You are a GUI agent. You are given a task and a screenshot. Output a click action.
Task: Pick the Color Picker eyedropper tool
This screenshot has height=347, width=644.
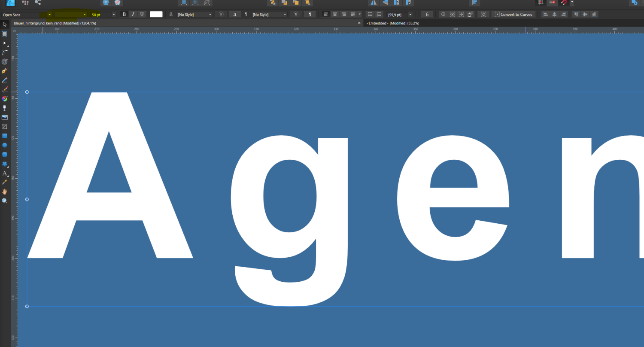pyautogui.click(x=5, y=182)
